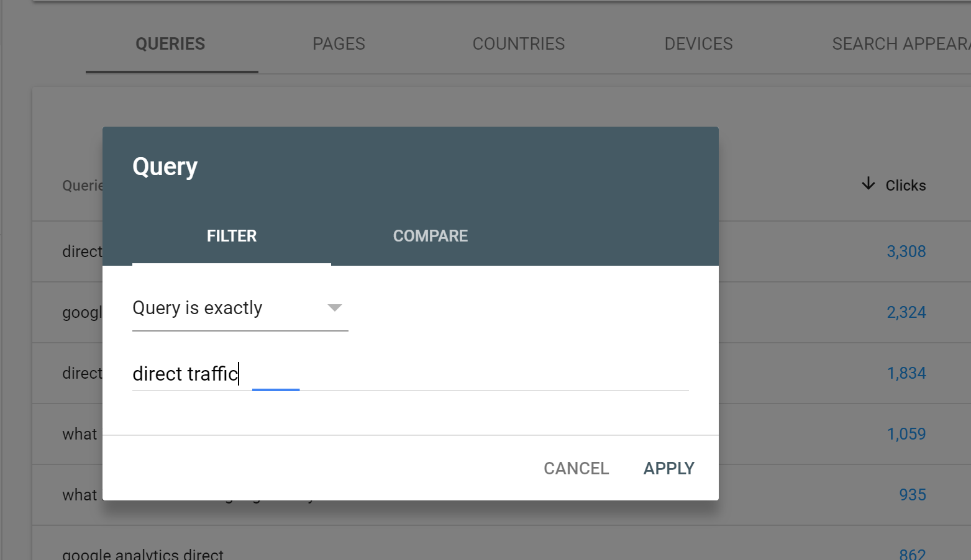Image resolution: width=971 pixels, height=560 pixels.
Task: Switch to the COUNTRIES tab
Action: (x=518, y=44)
